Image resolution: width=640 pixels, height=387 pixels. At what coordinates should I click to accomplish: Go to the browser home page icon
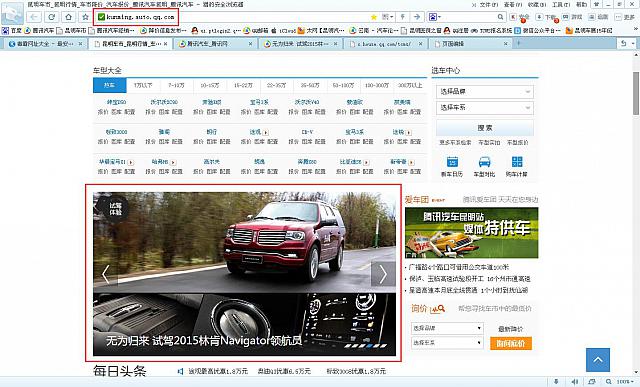point(69,17)
